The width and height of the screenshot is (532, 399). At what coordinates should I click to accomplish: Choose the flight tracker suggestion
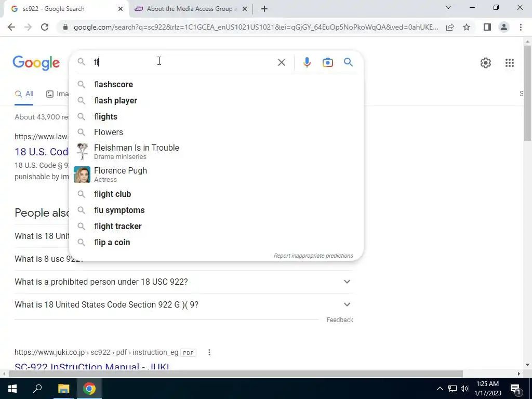(x=216, y=226)
